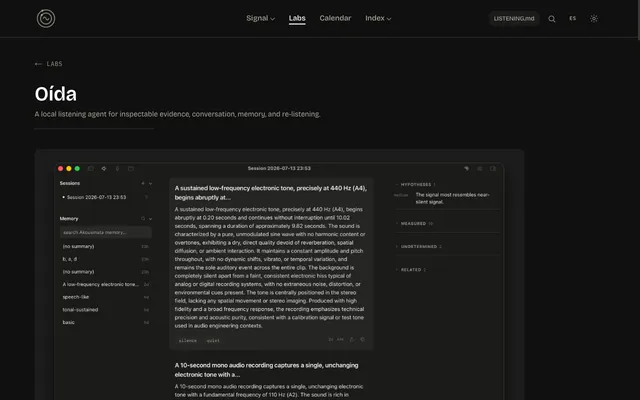Click the circular waveform site logo

[x=46, y=18]
